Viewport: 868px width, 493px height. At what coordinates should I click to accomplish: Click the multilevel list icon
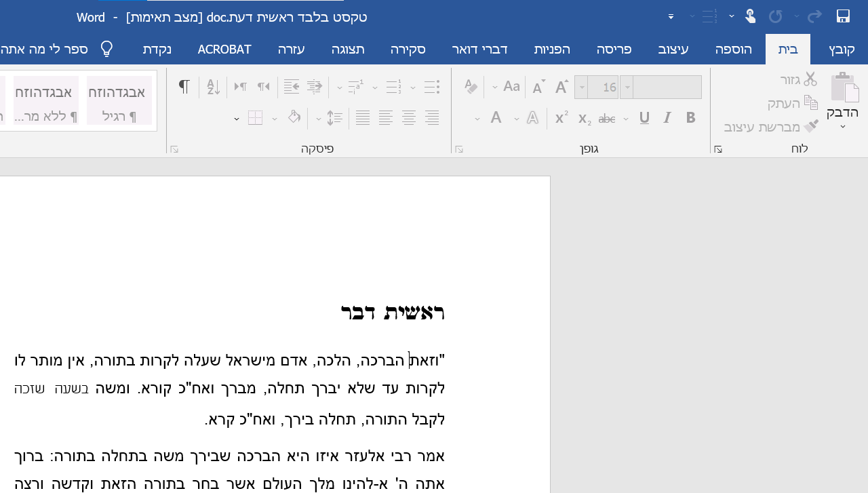pos(356,87)
